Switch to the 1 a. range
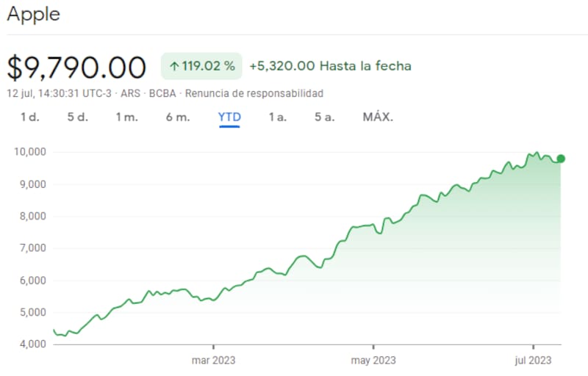588x376 pixels. pyautogui.click(x=277, y=117)
